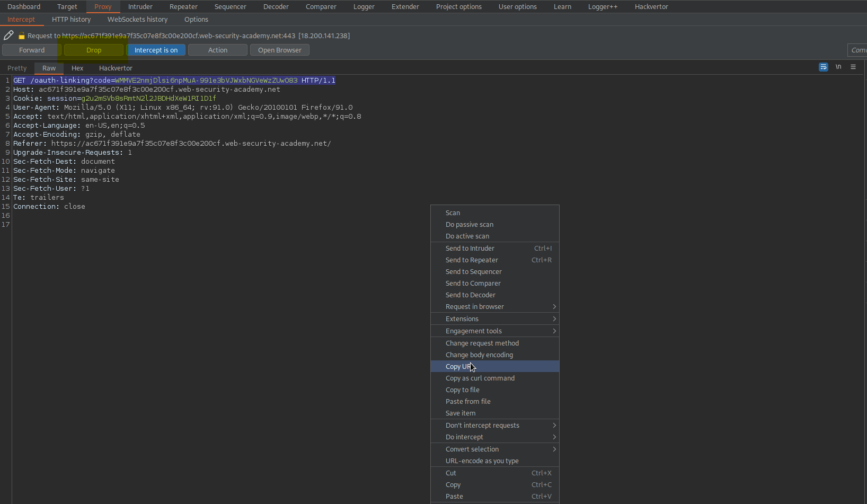Choose Paste in context menu

495,496
